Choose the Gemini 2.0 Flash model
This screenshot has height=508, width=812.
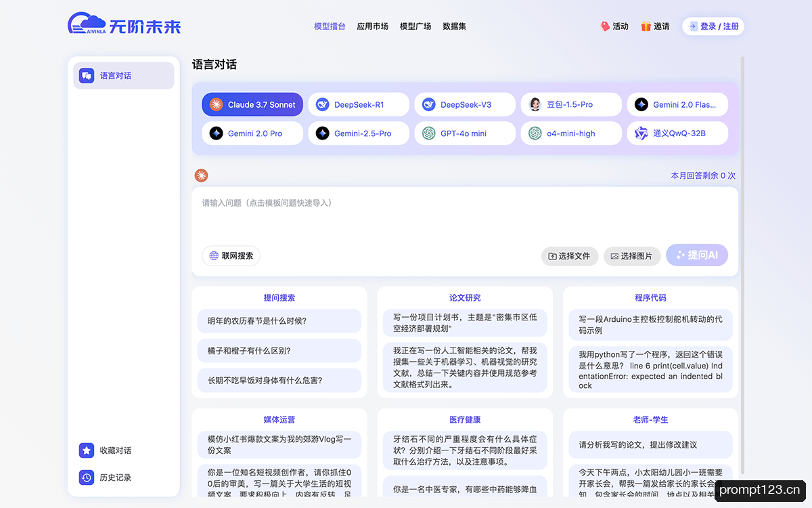coord(677,105)
